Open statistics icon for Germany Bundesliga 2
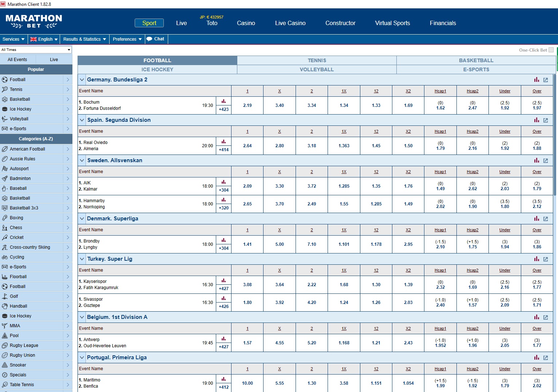Image resolution: width=558 pixels, height=392 pixels. pos(537,80)
